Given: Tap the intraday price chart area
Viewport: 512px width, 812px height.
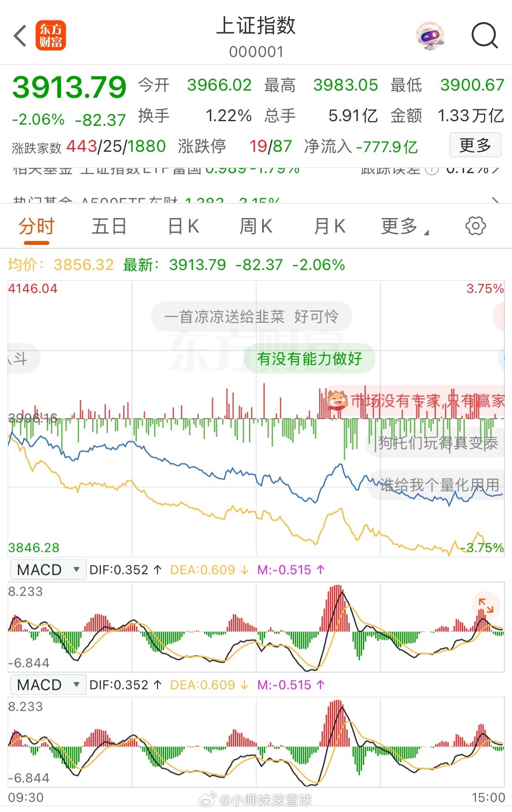Looking at the screenshot, I should 256,419.
